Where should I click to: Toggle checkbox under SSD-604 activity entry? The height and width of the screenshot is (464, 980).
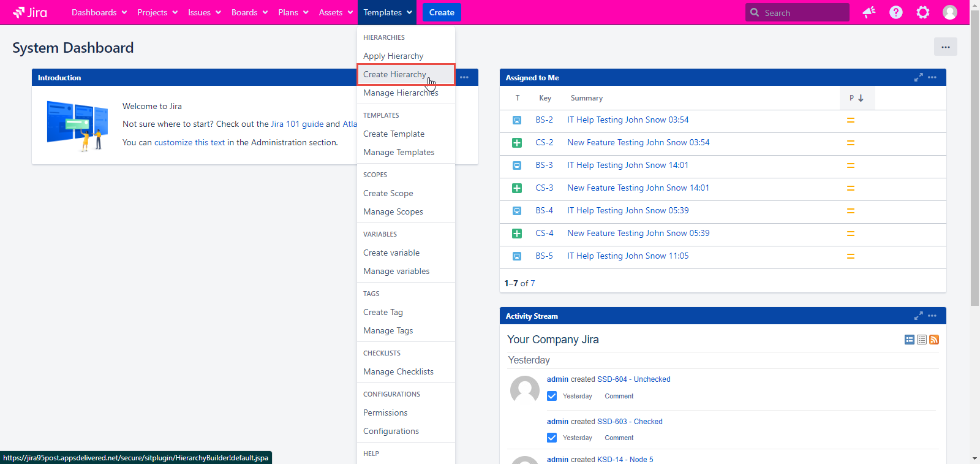[552, 396]
